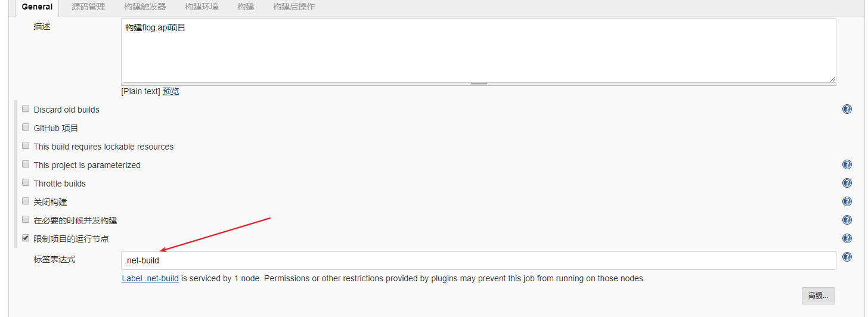The height and width of the screenshot is (317, 868).
Task: Show help for This project is parameterized
Action: 847,165
